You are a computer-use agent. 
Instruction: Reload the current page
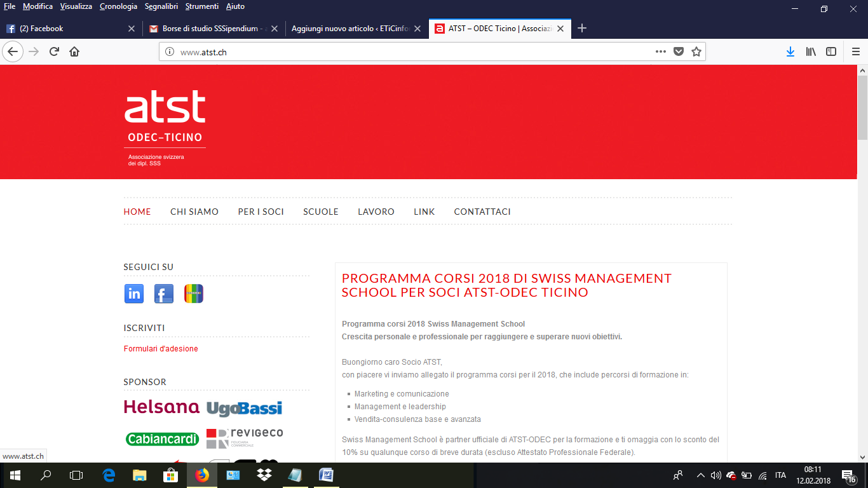click(54, 51)
